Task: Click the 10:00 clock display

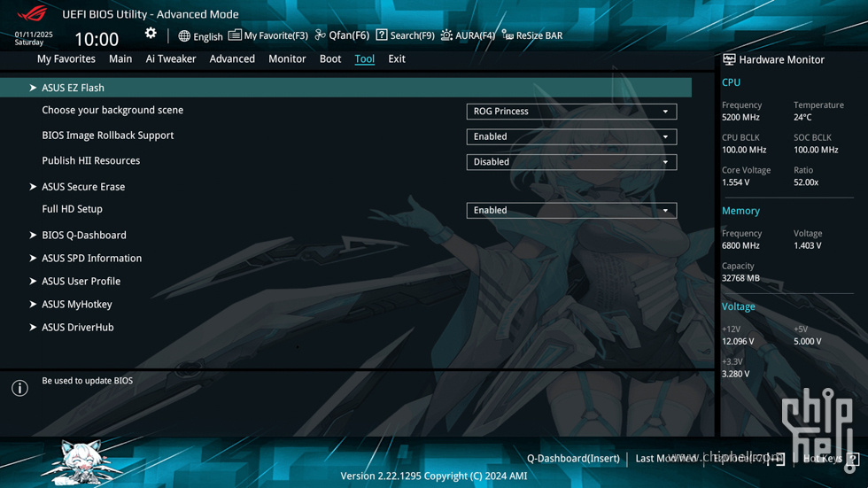Action: (x=97, y=39)
